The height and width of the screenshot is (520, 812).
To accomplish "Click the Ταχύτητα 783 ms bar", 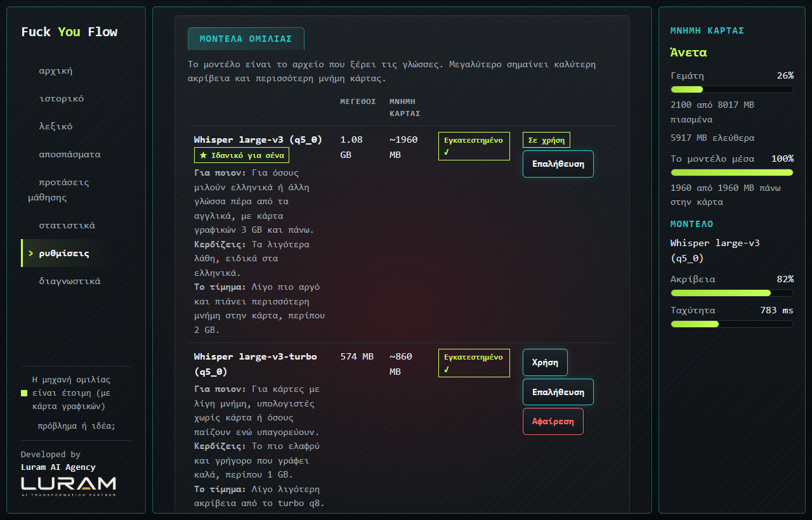I will 732,324.
